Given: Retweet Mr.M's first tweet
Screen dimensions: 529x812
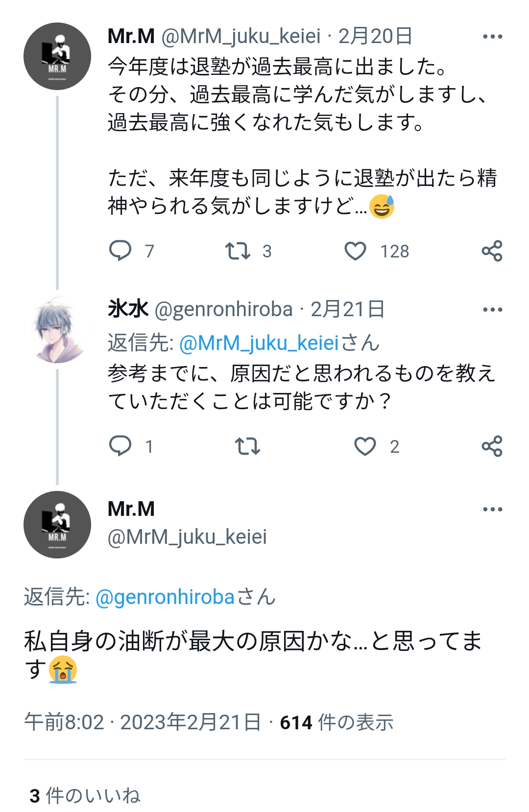Looking at the screenshot, I should (238, 251).
